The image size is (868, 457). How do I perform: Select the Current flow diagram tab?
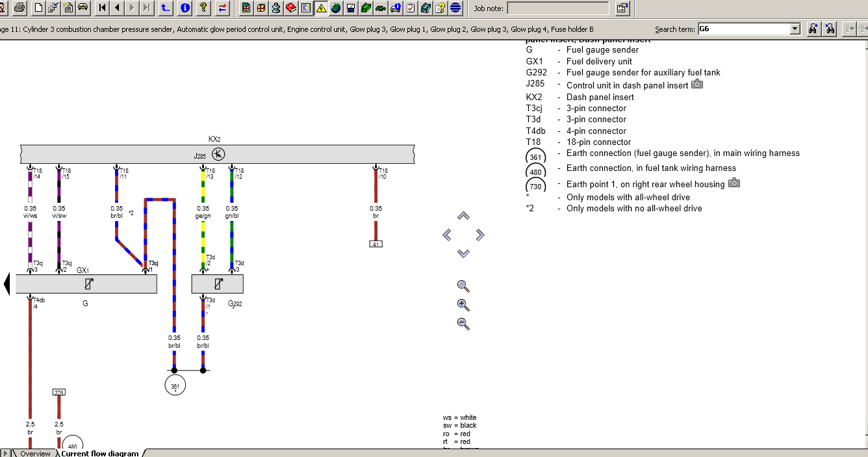point(100,453)
